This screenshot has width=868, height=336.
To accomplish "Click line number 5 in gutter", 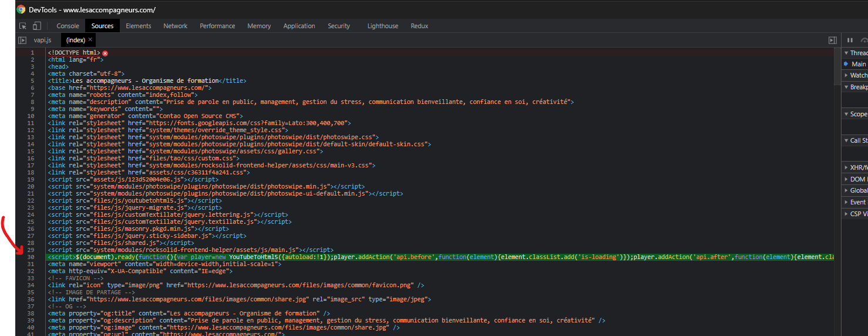I will tap(32, 81).
